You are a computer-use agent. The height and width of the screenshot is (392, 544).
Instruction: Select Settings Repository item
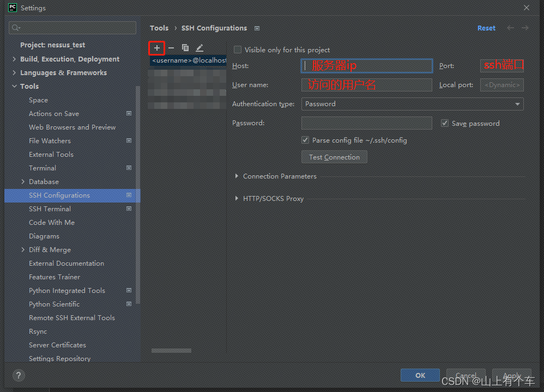click(x=59, y=358)
